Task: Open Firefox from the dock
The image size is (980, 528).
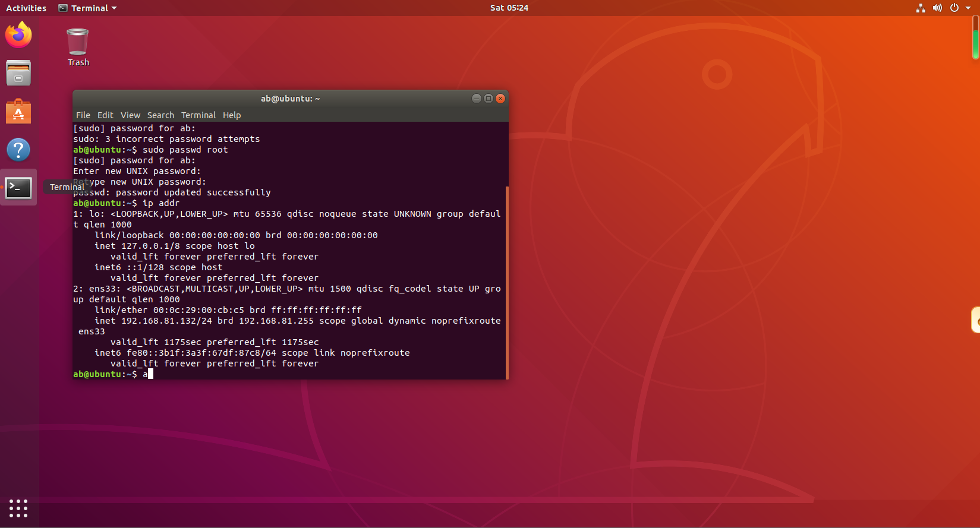Action: [18, 35]
